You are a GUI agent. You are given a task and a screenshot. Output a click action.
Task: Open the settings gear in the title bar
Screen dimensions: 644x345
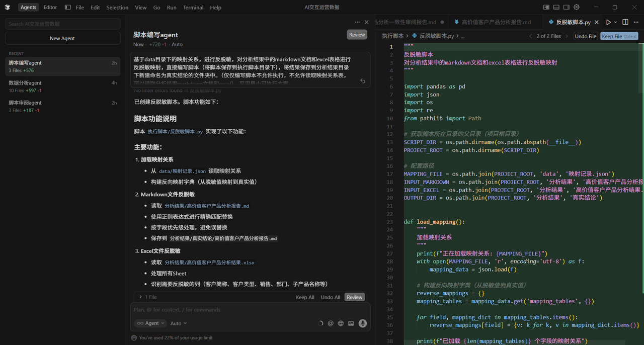[x=577, y=7]
